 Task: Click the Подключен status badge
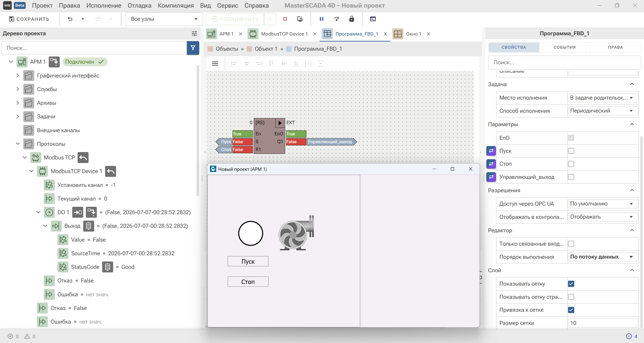click(85, 62)
